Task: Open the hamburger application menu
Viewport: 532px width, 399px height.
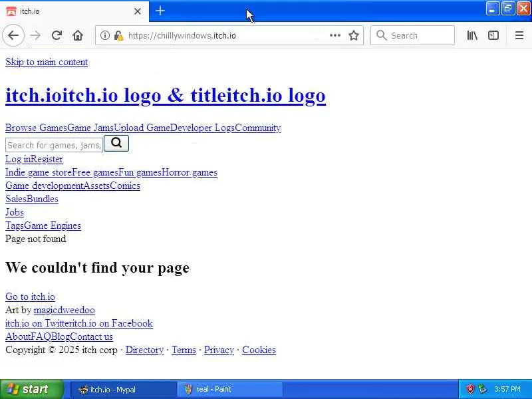Action: 519,35
